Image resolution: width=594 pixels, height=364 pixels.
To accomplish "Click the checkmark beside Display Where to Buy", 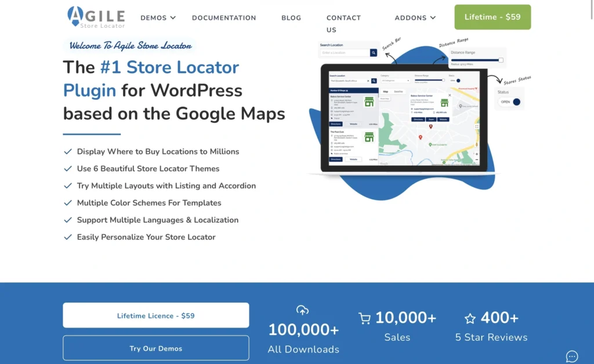I will (68, 151).
